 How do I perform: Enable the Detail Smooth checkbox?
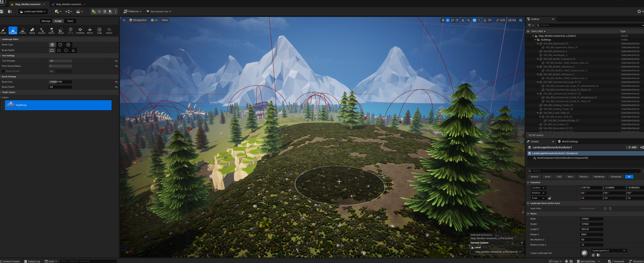tap(3, 71)
